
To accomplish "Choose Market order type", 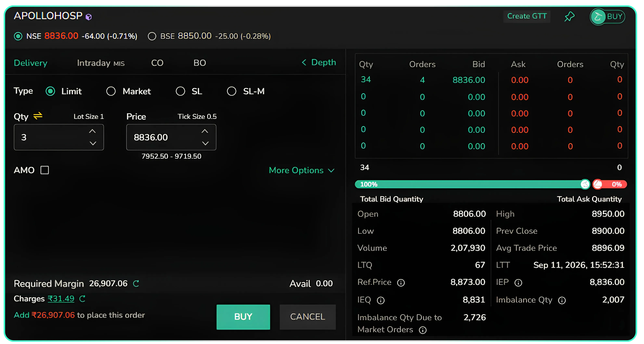I will coord(111,91).
